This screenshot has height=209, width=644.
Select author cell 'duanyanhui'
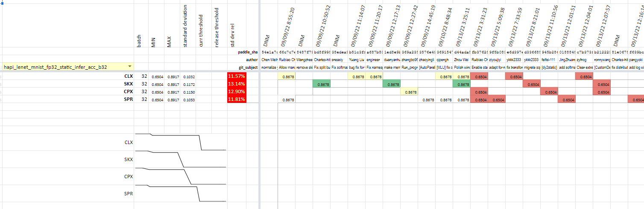(x=392, y=60)
